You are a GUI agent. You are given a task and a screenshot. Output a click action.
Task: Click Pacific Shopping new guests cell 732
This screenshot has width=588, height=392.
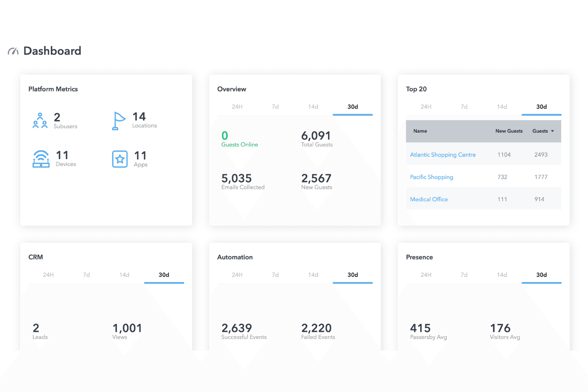tap(503, 177)
